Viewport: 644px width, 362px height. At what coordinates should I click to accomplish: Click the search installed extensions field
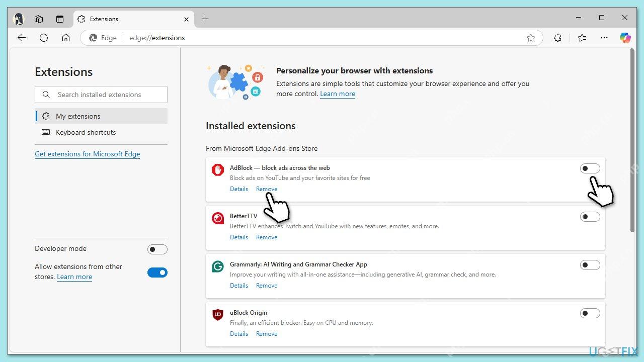click(101, 95)
